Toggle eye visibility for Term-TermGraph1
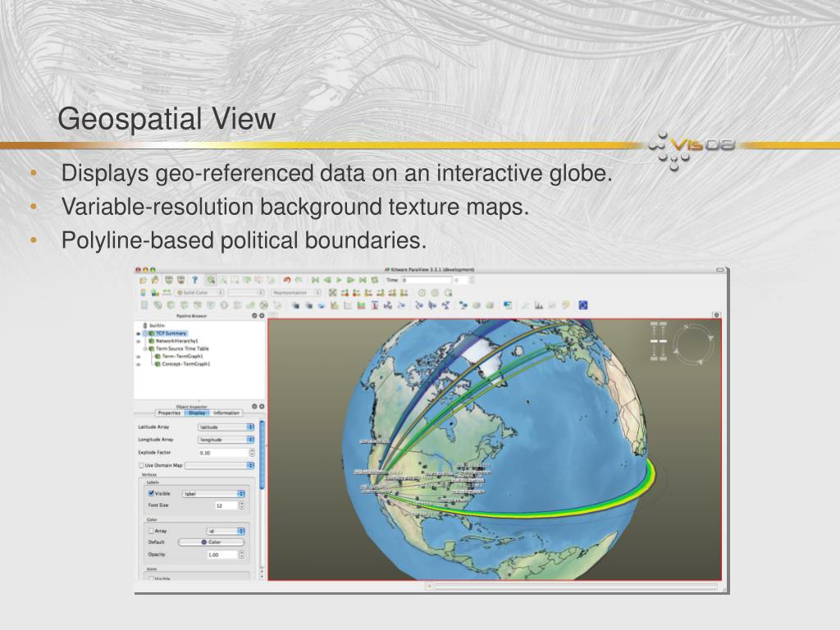The image size is (840, 630). pyautogui.click(x=138, y=356)
